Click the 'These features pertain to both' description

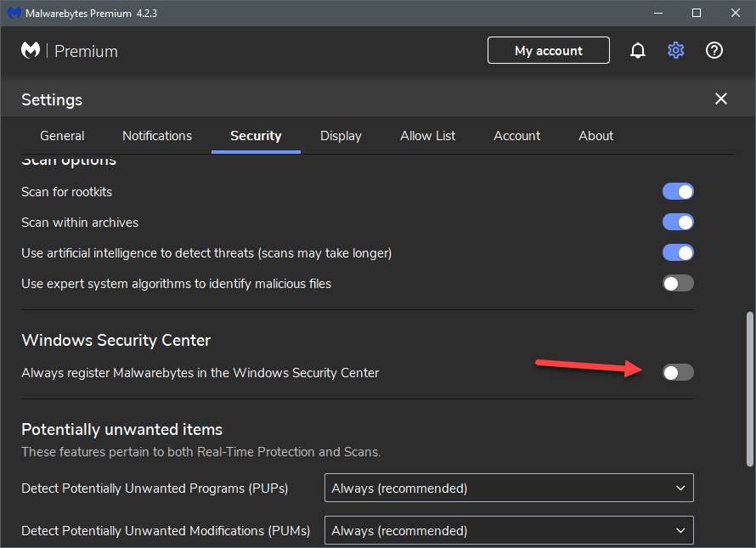coord(201,452)
